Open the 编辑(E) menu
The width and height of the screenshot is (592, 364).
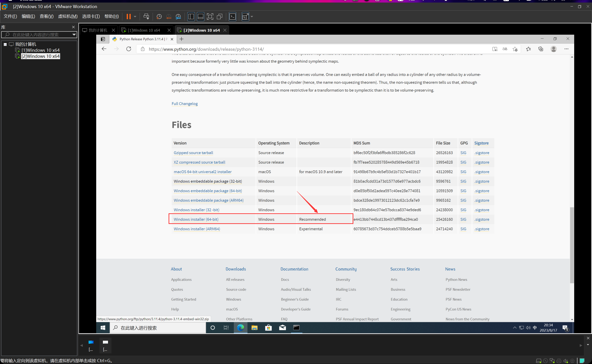pos(28,16)
